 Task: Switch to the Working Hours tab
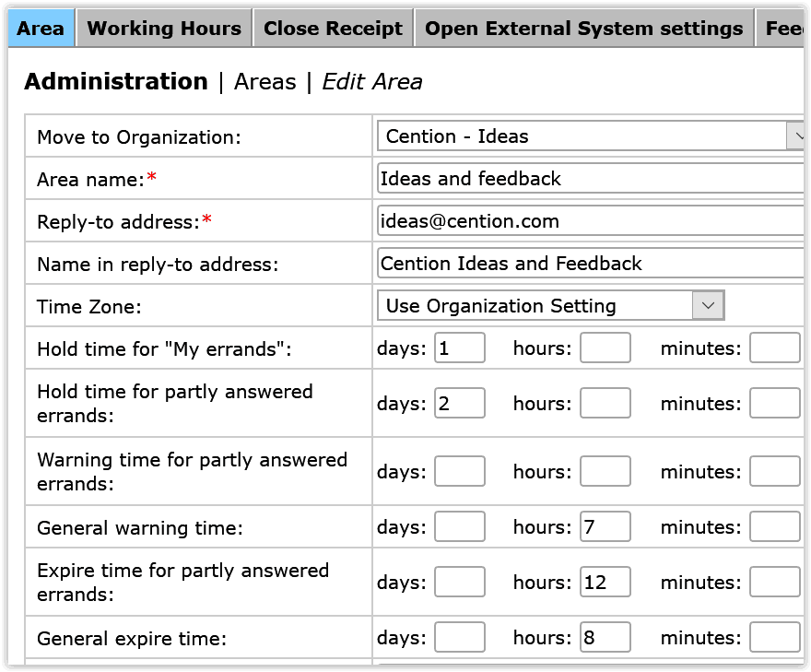pyautogui.click(x=164, y=29)
